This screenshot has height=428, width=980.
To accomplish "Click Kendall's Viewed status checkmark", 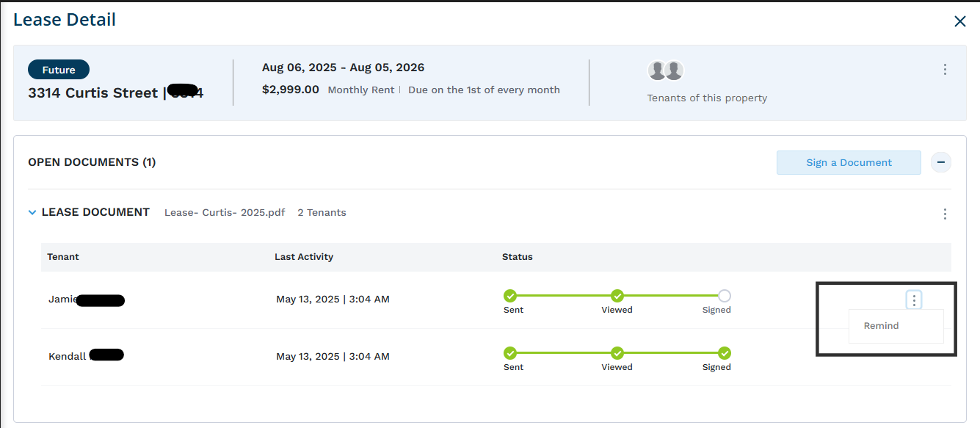I will tap(617, 353).
